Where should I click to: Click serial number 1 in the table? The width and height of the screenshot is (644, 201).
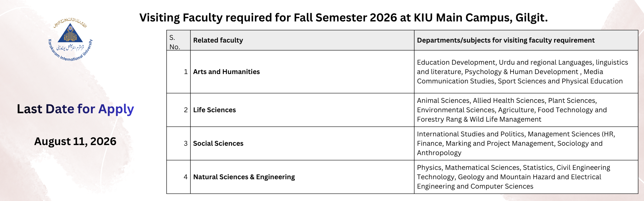click(185, 72)
